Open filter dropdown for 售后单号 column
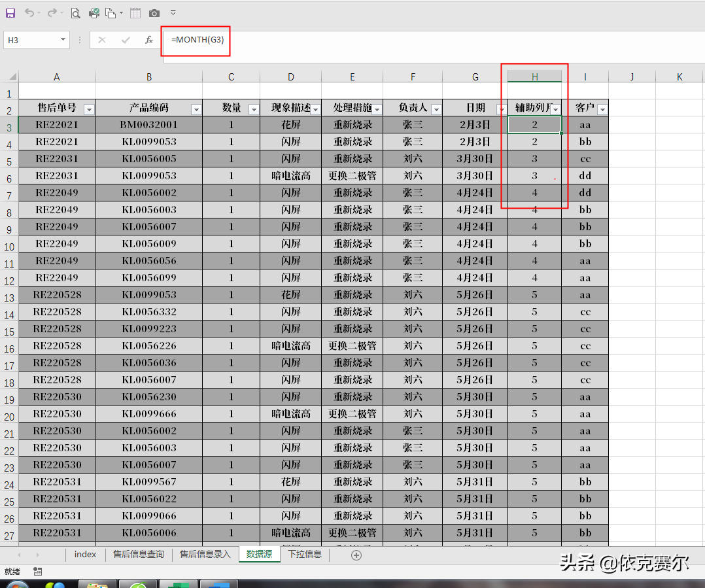The width and height of the screenshot is (705, 588). pos(89,109)
